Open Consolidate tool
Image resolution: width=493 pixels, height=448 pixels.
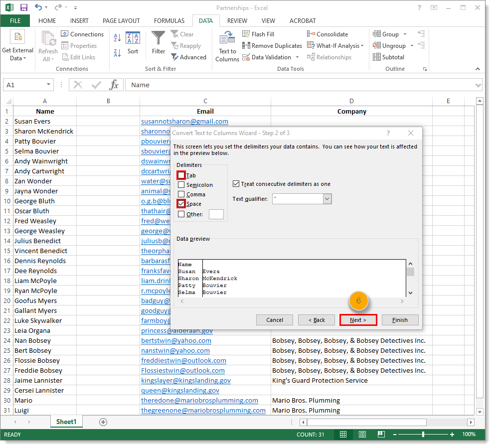click(x=328, y=34)
